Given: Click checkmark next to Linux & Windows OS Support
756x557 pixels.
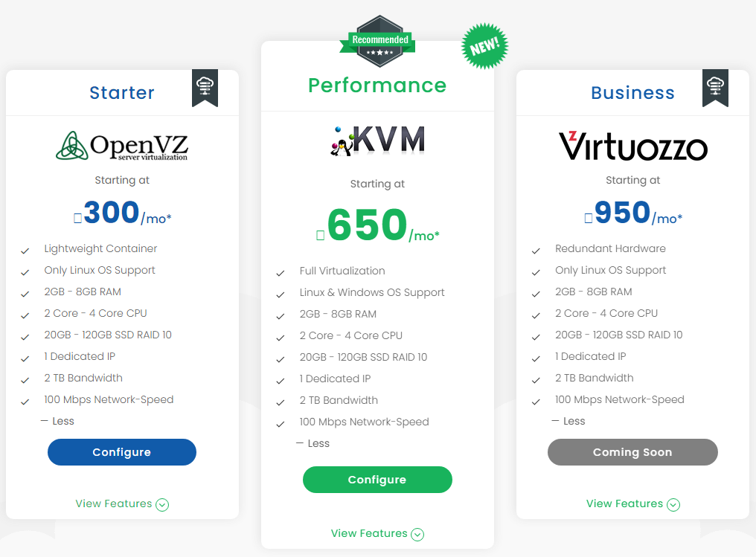Looking at the screenshot, I should [281, 295].
